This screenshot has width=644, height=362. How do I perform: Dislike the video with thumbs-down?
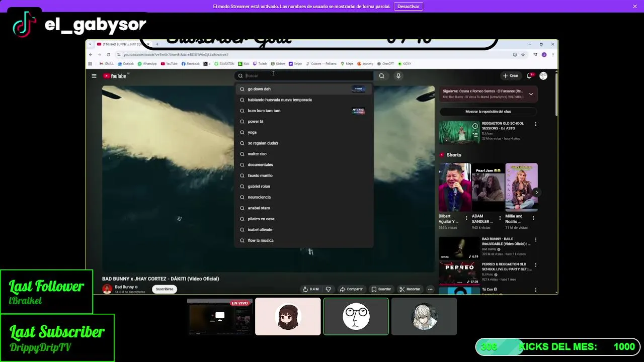pos(328,289)
